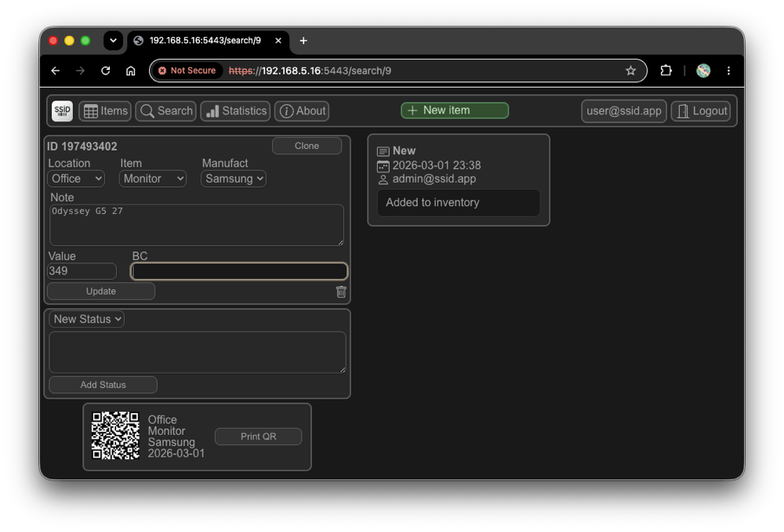The width and height of the screenshot is (784, 532).
Task: Open the About page
Action: pyautogui.click(x=302, y=111)
